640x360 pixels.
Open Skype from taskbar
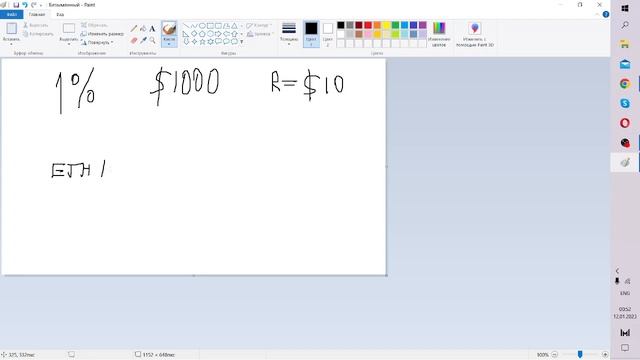(625, 103)
